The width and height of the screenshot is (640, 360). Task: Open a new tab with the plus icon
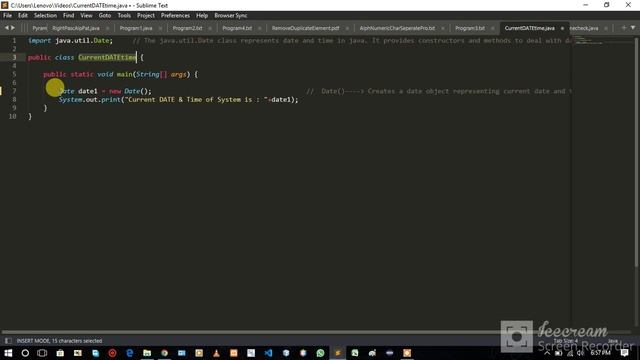[x=624, y=28]
